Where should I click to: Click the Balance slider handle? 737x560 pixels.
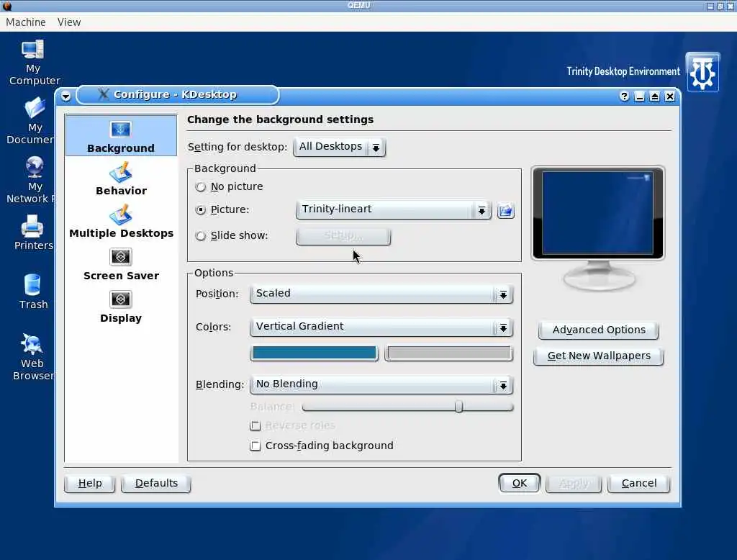tap(458, 406)
